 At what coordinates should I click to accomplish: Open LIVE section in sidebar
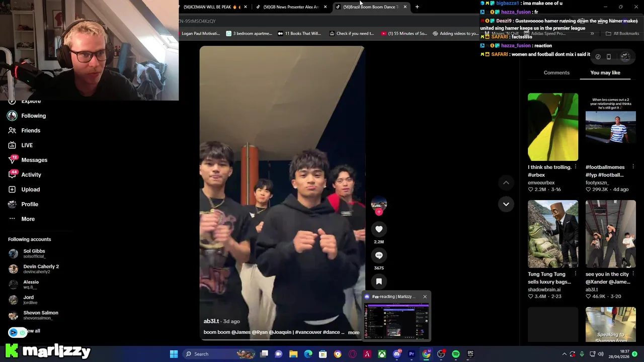[20, 145]
